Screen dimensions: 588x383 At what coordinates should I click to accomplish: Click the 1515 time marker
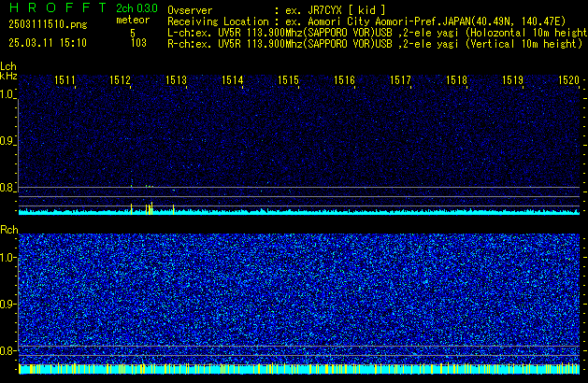tap(288, 80)
